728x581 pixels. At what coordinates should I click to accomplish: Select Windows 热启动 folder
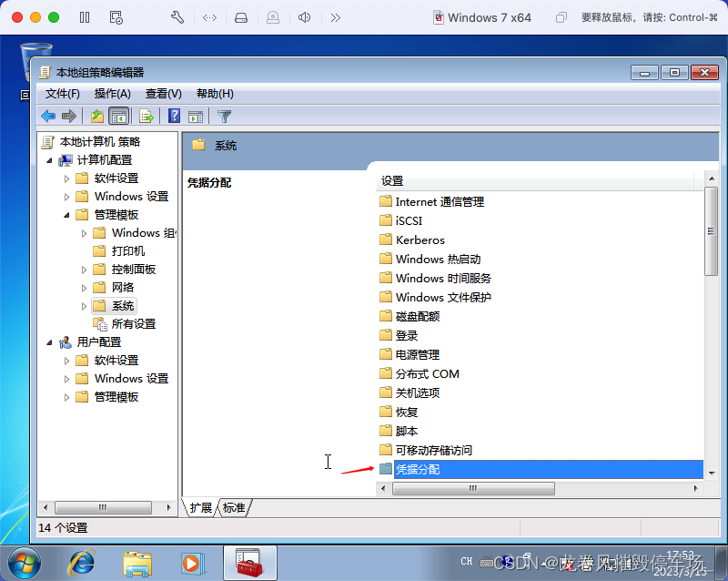pos(438,259)
